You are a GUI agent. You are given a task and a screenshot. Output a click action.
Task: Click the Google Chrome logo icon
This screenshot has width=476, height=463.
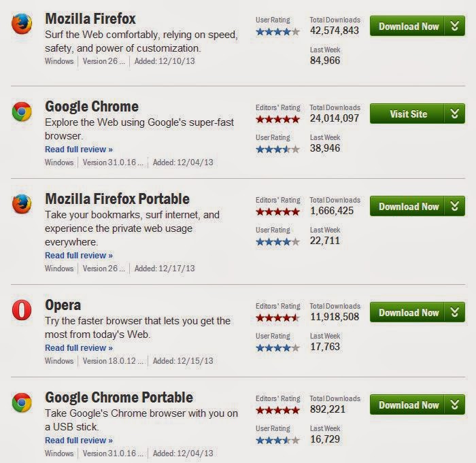tap(22, 112)
